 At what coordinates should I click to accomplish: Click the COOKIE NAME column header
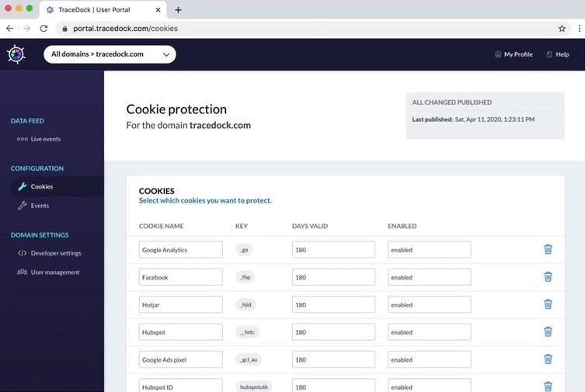click(x=161, y=226)
